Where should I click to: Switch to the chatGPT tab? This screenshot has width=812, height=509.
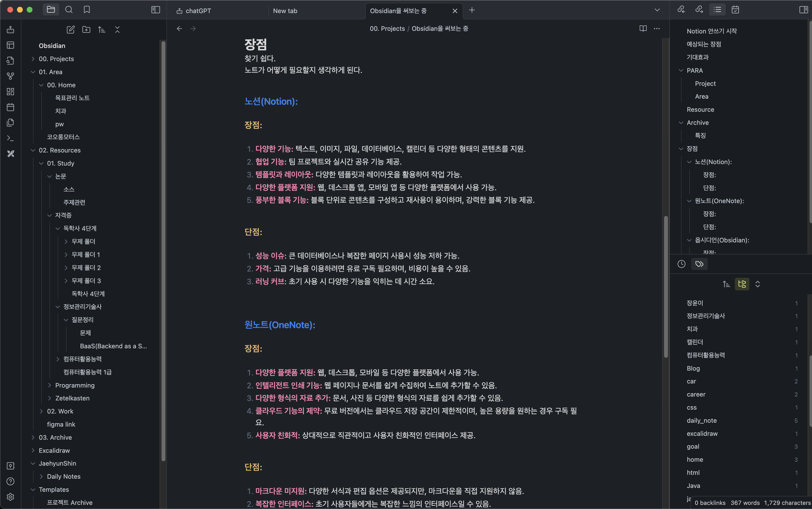tap(198, 11)
